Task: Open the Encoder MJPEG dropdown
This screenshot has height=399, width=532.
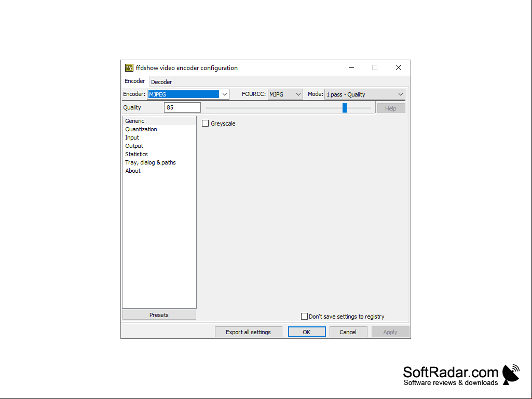Action: click(x=188, y=94)
